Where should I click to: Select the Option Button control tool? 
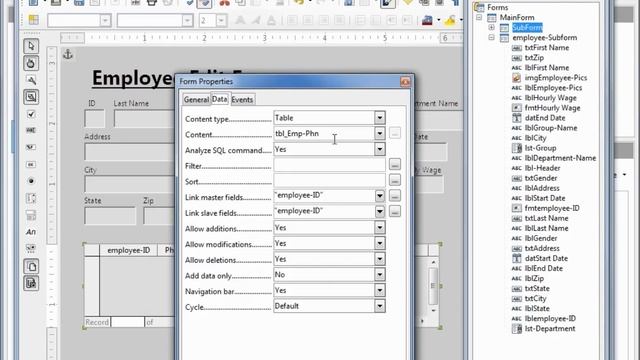[31, 181]
